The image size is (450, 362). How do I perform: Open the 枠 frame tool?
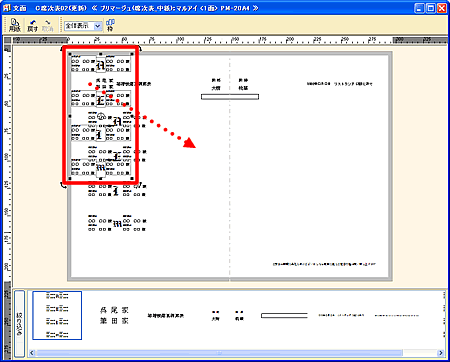(x=110, y=25)
